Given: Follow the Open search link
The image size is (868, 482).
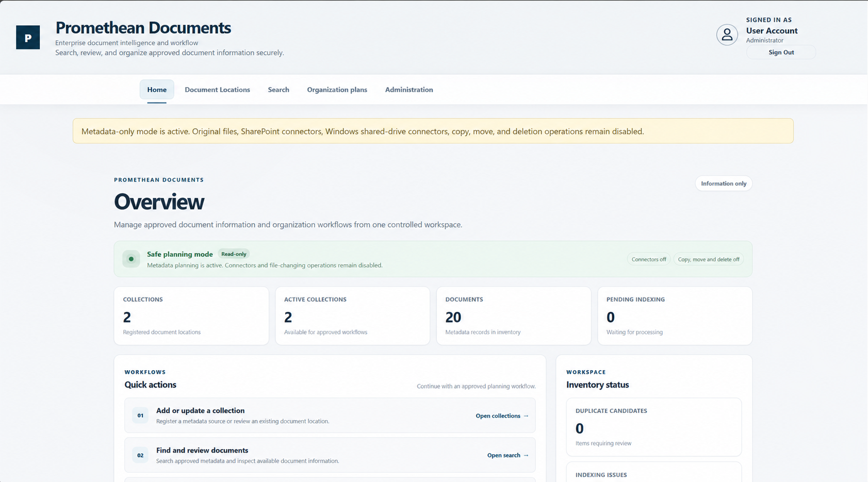Looking at the screenshot, I should tap(507, 455).
